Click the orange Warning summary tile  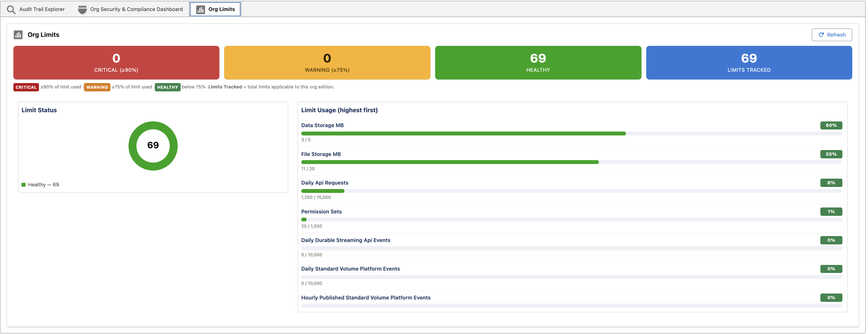pos(327,63)
